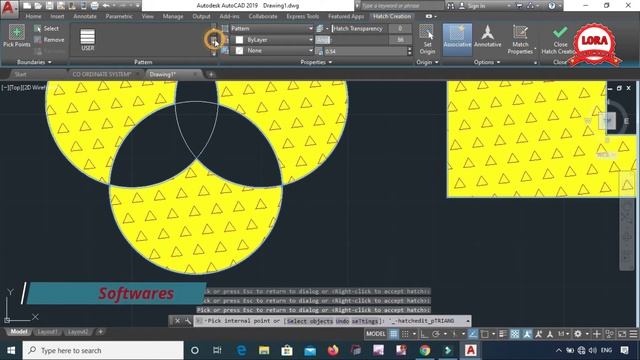This screenshot has width=640, height=360.
Task: Click the hatch scale spinner arrows
Action: (409, 51)
